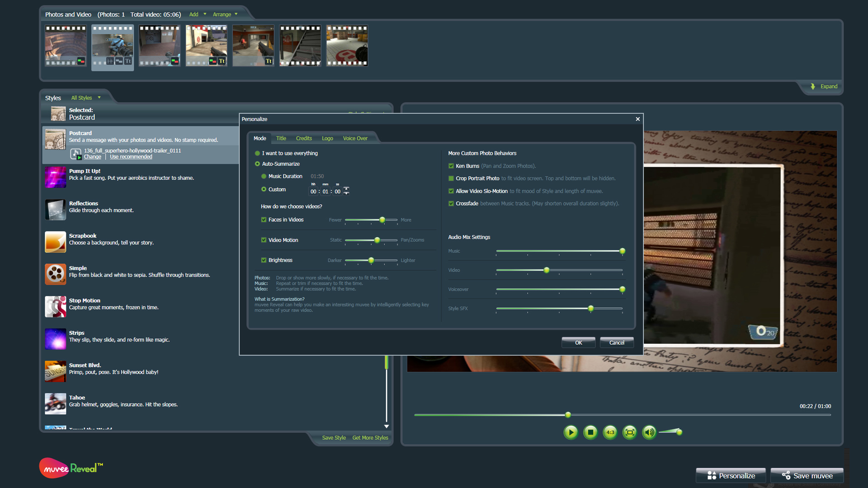Switch to the Title tab
Viewport: 868px width, 488px height.
click(281, 138)
